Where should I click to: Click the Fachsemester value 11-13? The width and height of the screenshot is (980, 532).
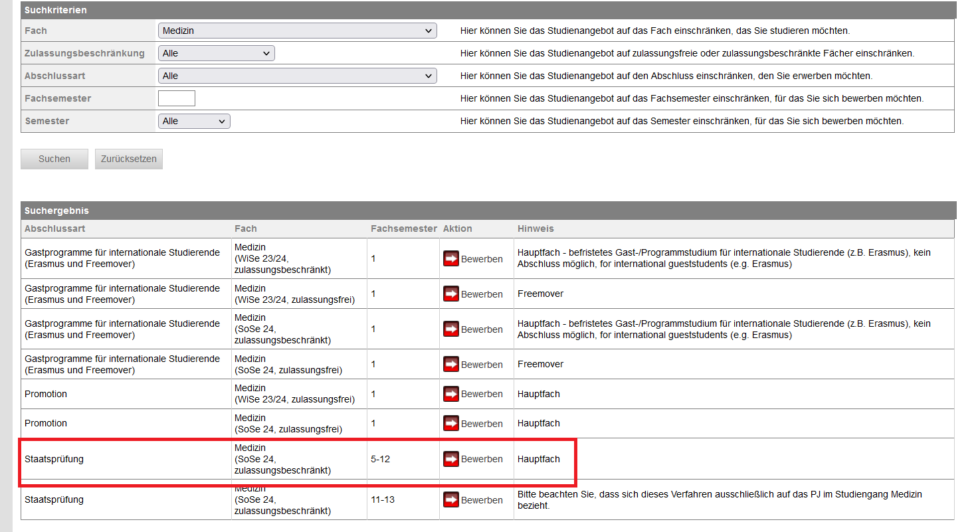tap(383, 499)
